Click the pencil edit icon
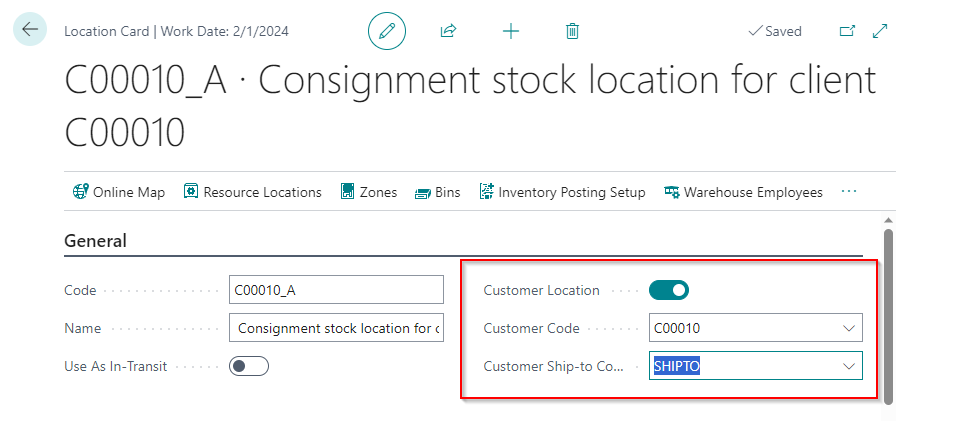954x421 pixels. click(x=387, y=31)
